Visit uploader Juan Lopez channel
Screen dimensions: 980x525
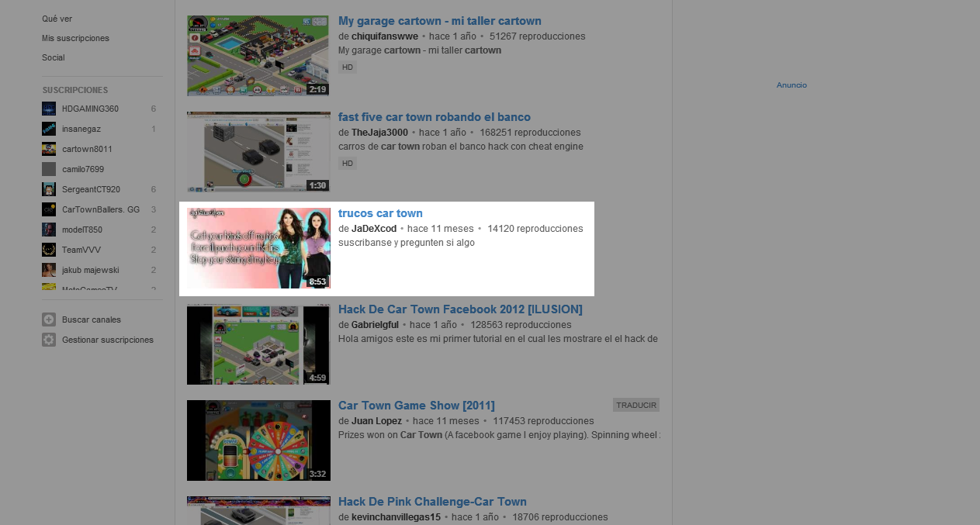377,421
